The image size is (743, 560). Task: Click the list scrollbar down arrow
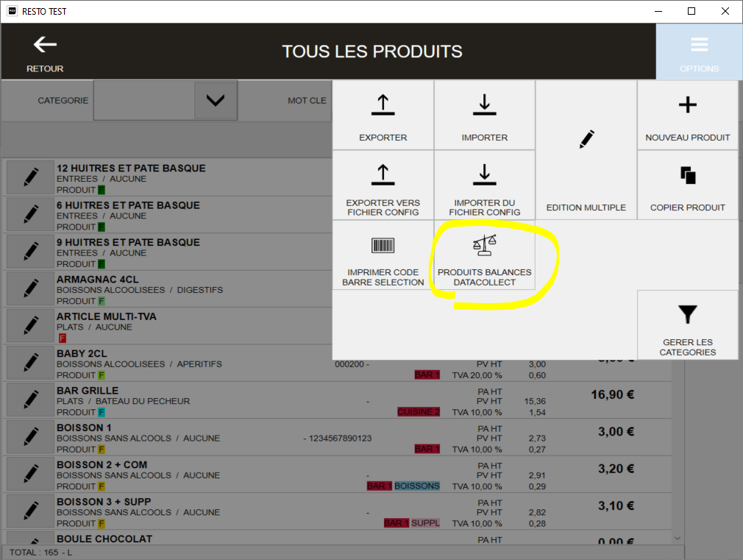678,538
